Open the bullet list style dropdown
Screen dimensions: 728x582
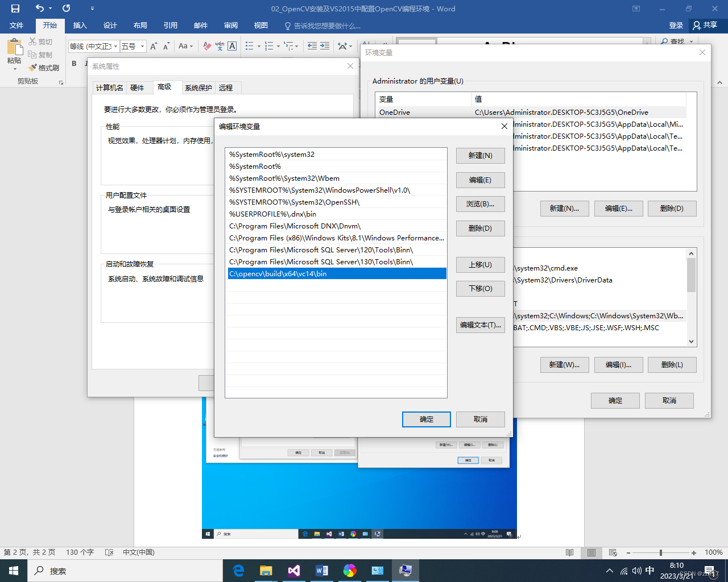pyautogui.click(x=259, y=46)
